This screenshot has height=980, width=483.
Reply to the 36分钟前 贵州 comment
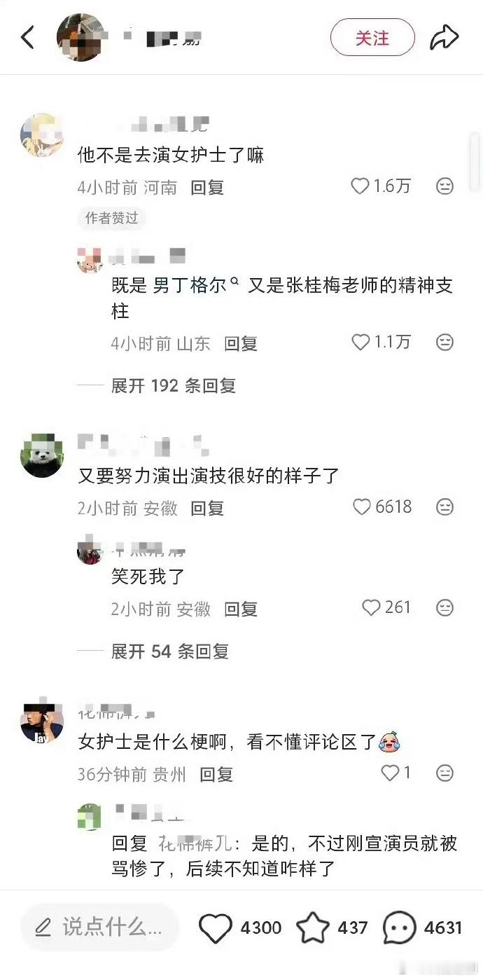coord(216,774)
